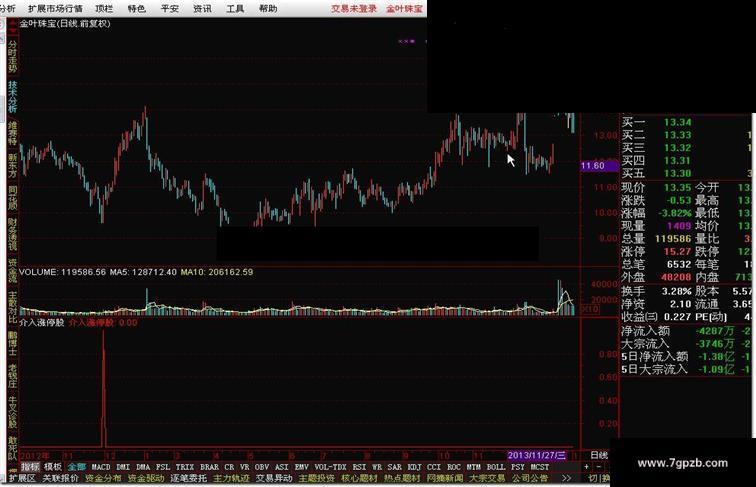Open the 平安 menu

tap(169, 9)
